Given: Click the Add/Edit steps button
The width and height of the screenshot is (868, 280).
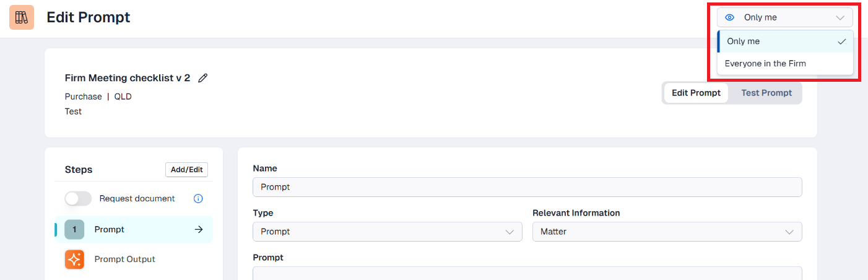Looking at the screenshot, I should tap(186, 170).
